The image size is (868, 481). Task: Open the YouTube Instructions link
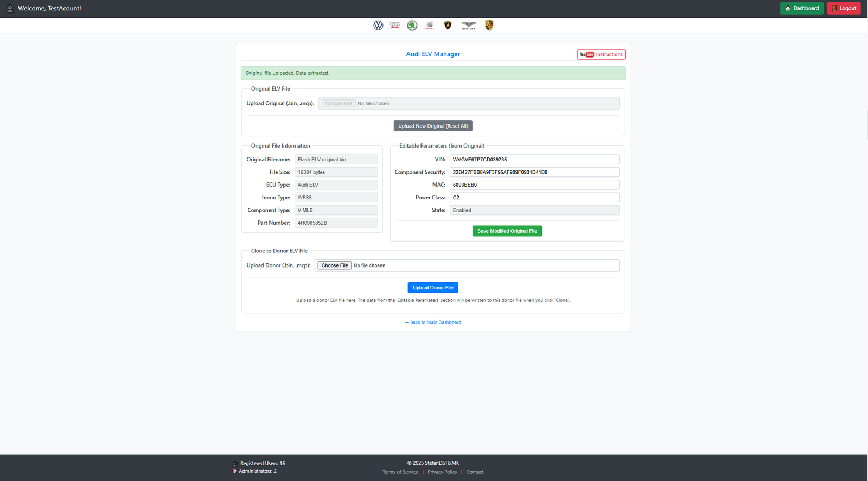[x=601, y=54]
